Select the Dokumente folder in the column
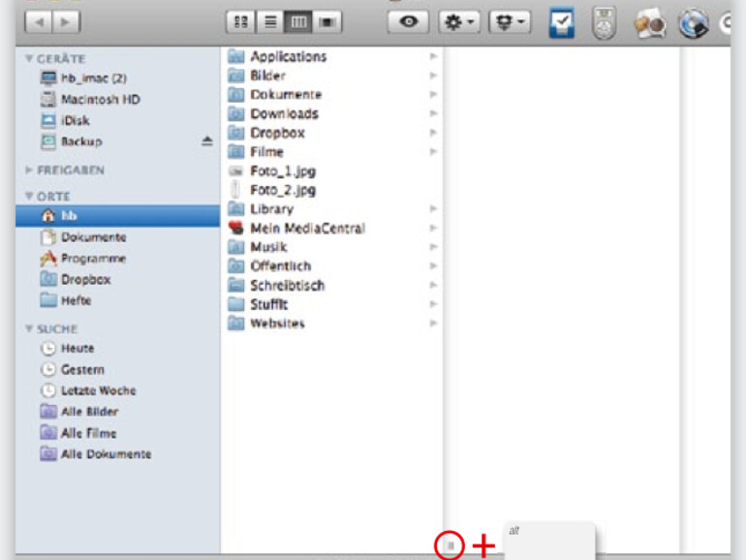 tap(332, 94)
